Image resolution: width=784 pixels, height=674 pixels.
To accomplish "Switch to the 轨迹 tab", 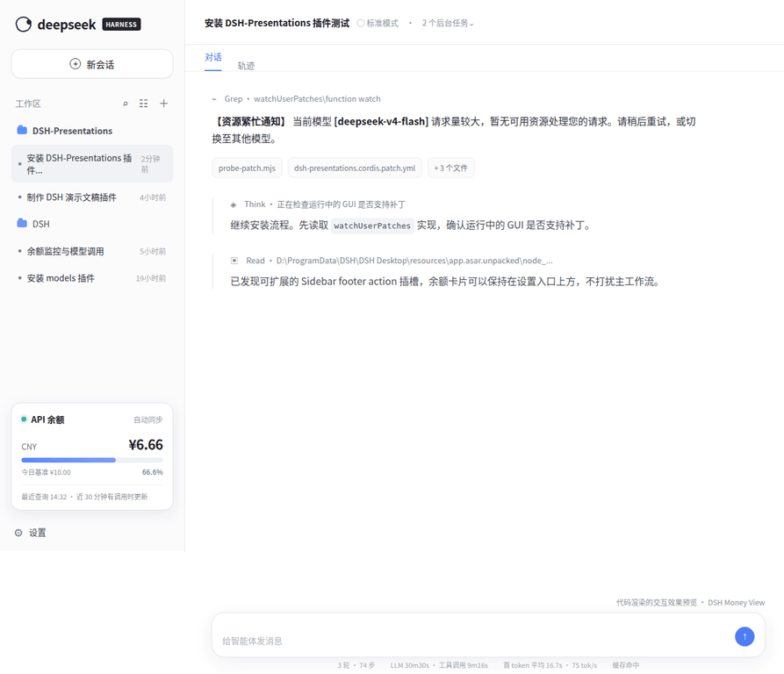I will coord(246,66).
